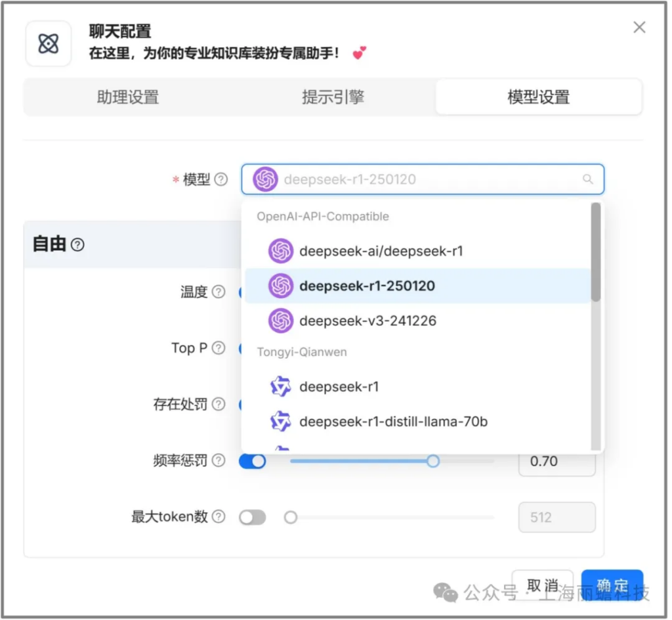Screen dimensions: 672x620
Task: Open the model combo box showing deepseek-r1-250120
Action: click(423, 179)
